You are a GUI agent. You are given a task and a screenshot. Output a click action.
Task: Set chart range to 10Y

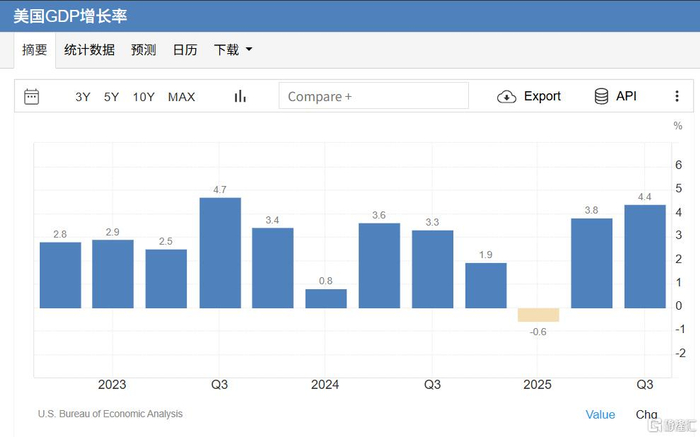(x=143, y=97)
